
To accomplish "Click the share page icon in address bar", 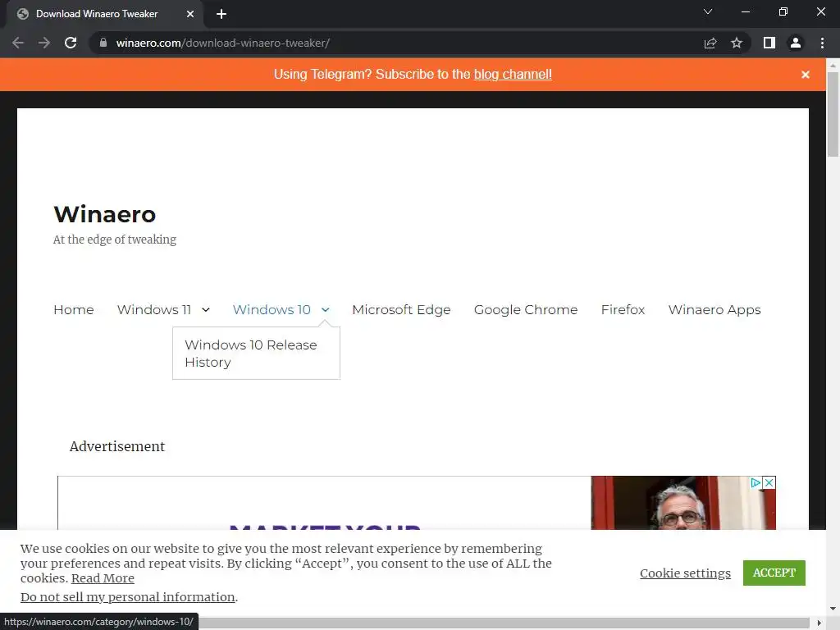I will pos(710,43).
